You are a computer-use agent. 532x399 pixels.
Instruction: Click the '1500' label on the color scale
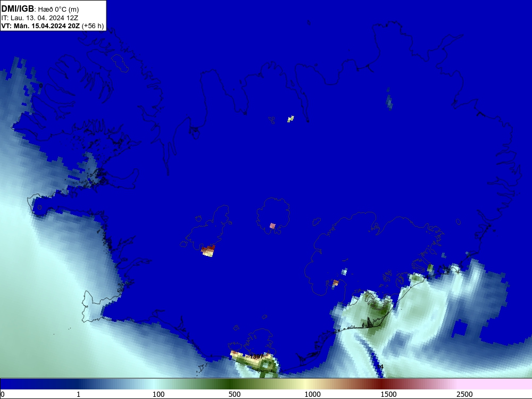[388, 394]
